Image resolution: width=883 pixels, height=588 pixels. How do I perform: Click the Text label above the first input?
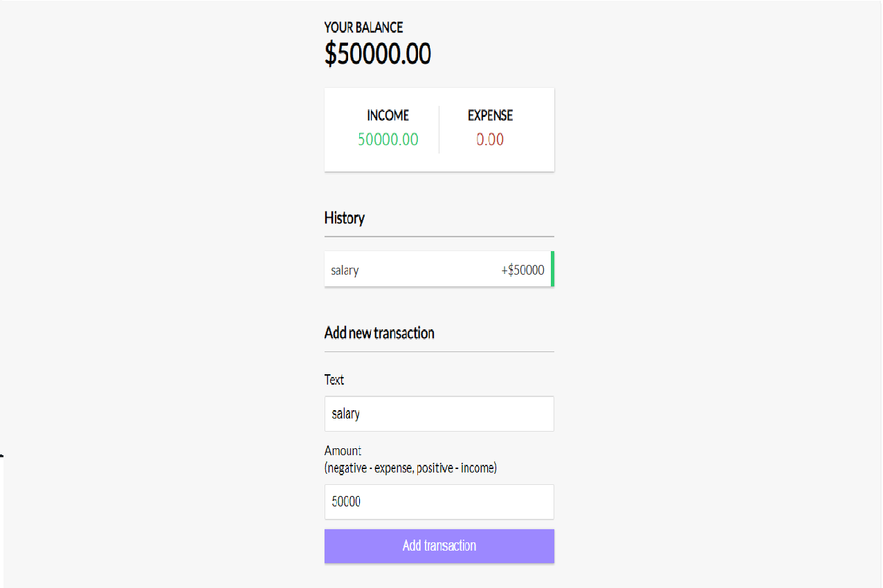334,380
